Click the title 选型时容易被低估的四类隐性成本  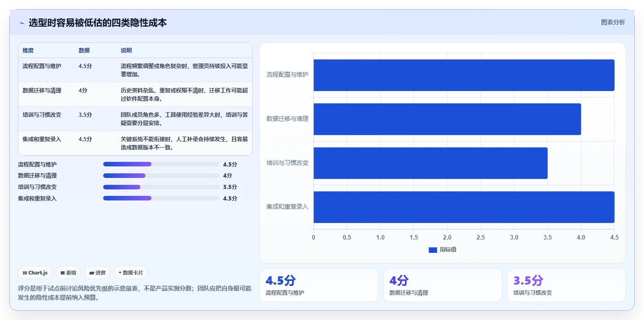[x=98, y=23]
